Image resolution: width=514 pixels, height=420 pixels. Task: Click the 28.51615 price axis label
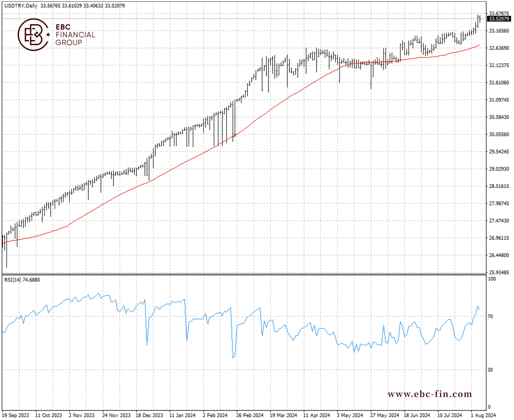pyautogui.click(x=499, y=186)
